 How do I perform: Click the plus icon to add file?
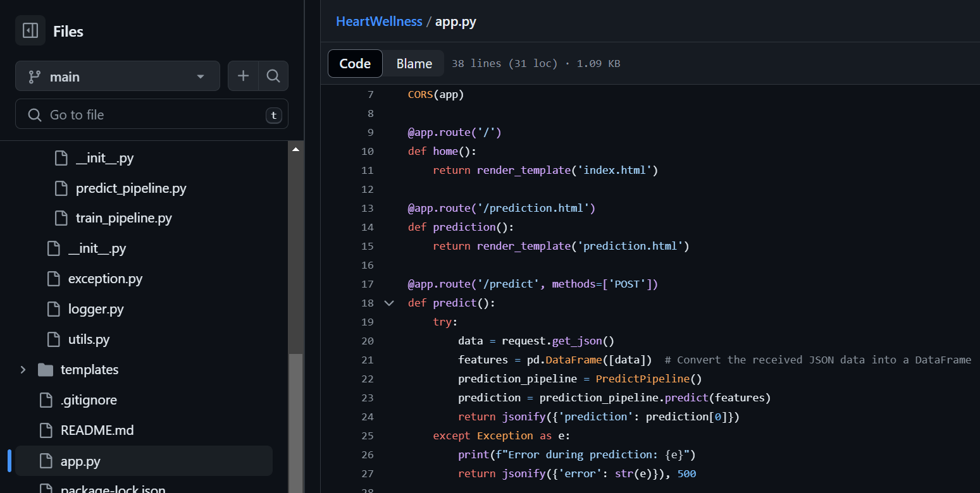[x=243, y=76]
